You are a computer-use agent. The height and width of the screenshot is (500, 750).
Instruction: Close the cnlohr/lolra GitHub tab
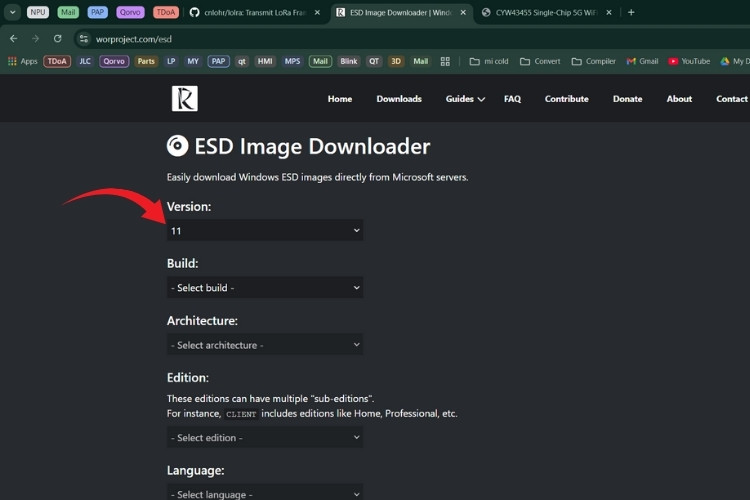317,12
